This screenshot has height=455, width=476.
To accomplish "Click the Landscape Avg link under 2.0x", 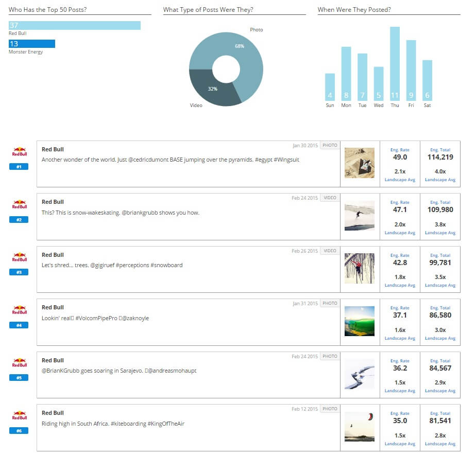I will 400,233.
